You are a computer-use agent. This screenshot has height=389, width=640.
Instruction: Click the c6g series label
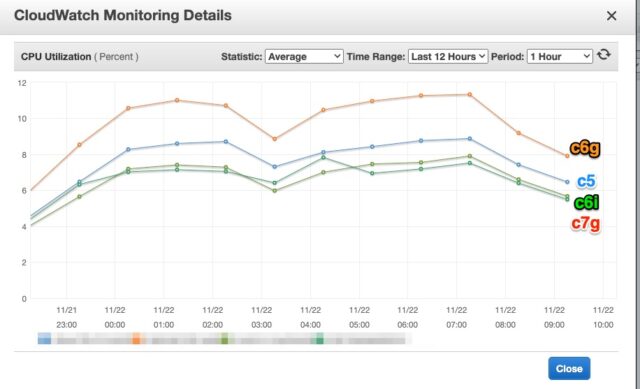point(585,148)
